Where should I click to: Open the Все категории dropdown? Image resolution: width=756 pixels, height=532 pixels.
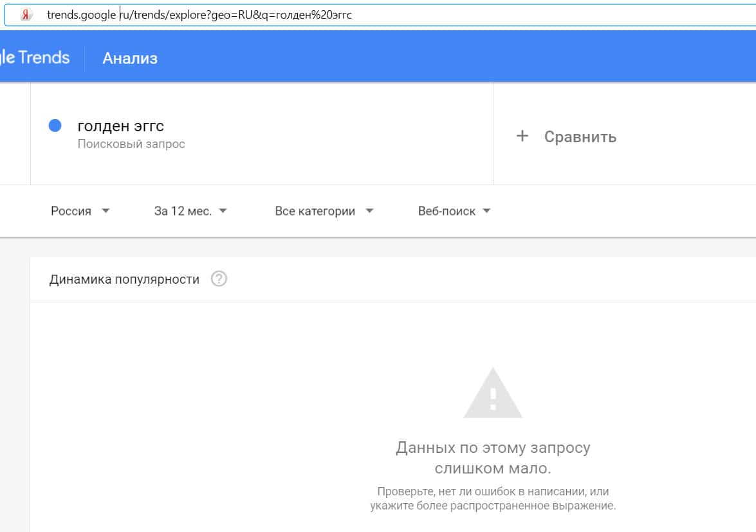324,211
